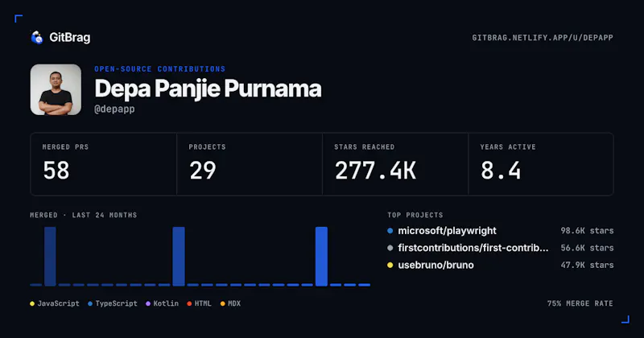
Task: Click the purple Kotlin legend dot
Action: pyautogui.click(x=148, y=304)
